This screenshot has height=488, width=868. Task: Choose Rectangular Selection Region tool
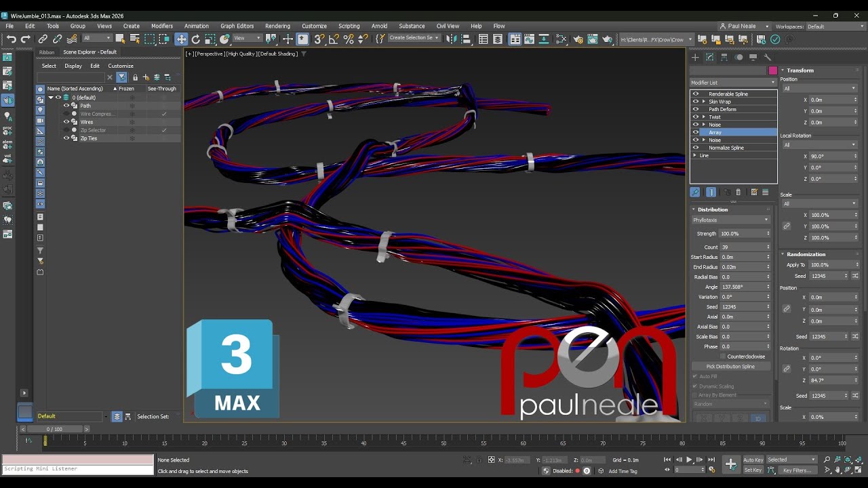pos(150,39)
